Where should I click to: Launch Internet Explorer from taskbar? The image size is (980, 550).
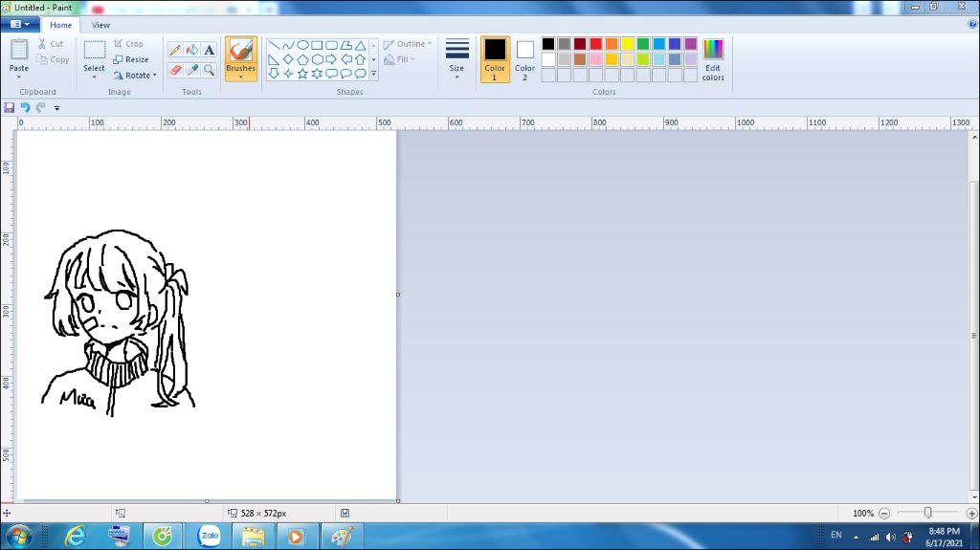click(x=76, y=537)
